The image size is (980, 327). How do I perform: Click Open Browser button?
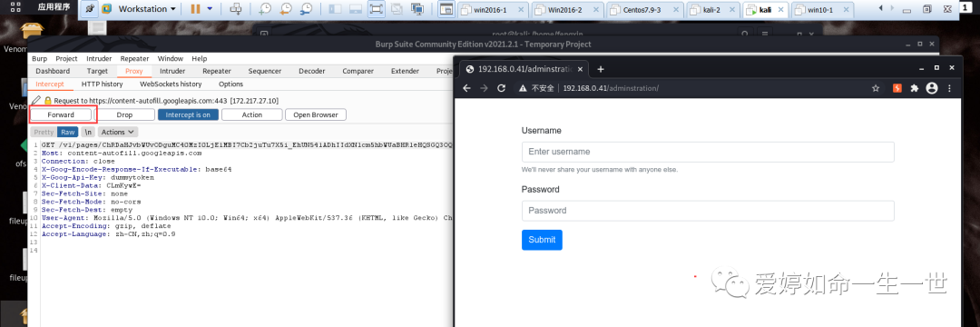tap(316, 115)
